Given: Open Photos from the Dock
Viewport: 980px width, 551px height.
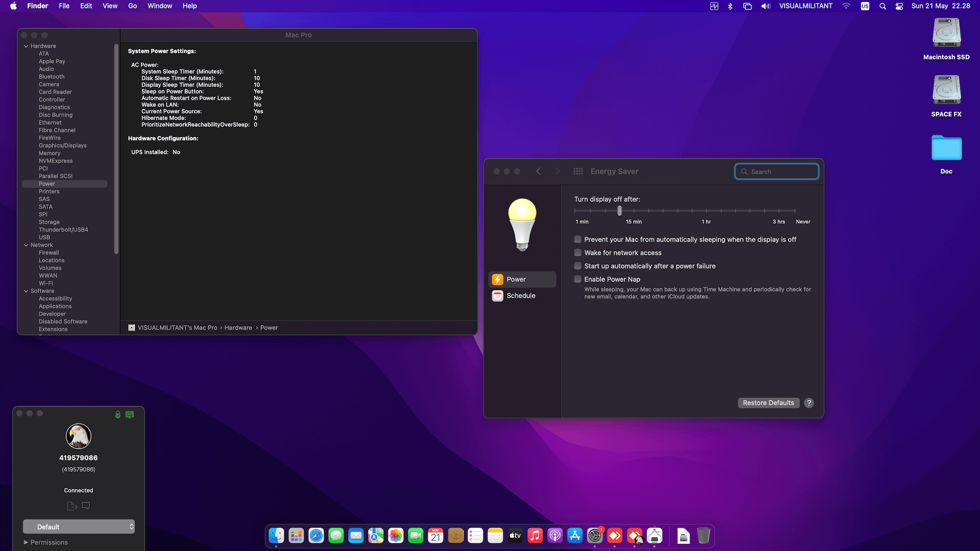Looking at the screenshot, I should pyautogui.click(x=396, y=536).
